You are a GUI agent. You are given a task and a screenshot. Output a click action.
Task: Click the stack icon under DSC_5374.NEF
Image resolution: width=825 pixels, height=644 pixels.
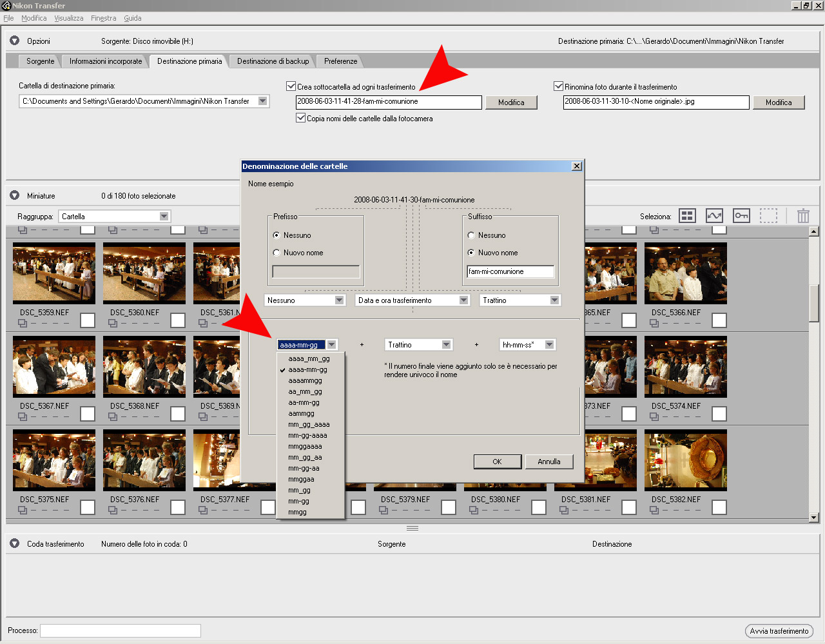[x=654, y=417]
